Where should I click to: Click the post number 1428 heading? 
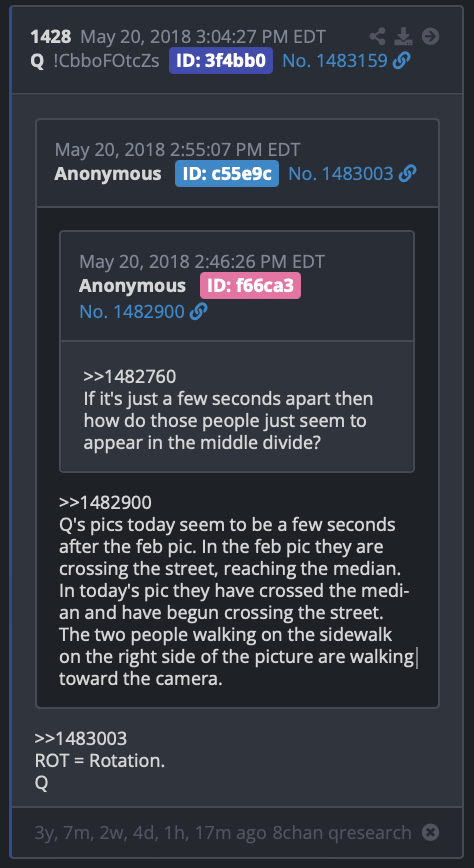click(x=50, y=37)
